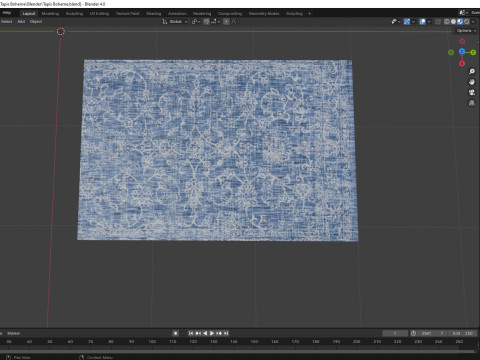Screen dimensions: 480x360
Task: Click the red X axis gizmo at bottom
Action: point(462,63)
